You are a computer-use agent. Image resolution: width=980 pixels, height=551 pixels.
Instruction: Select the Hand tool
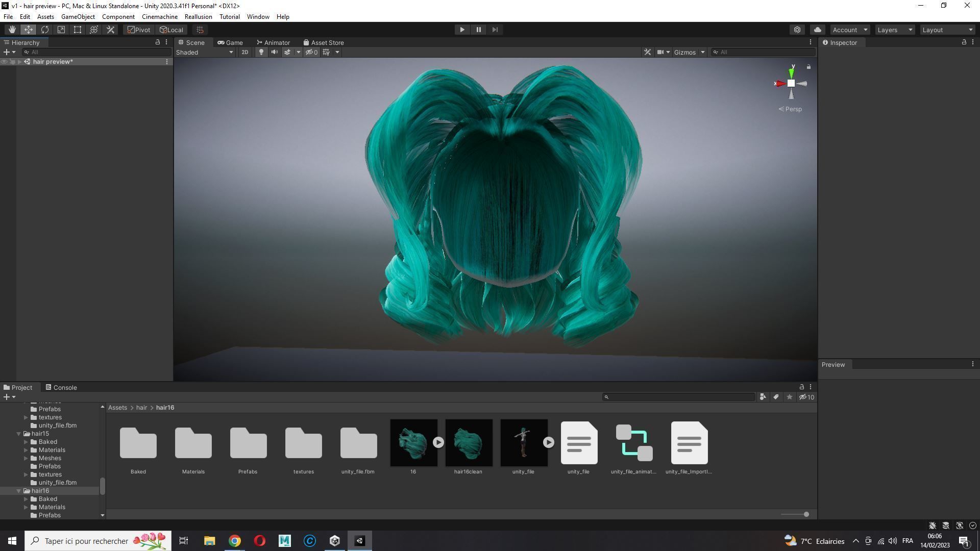tap(12, 30)
